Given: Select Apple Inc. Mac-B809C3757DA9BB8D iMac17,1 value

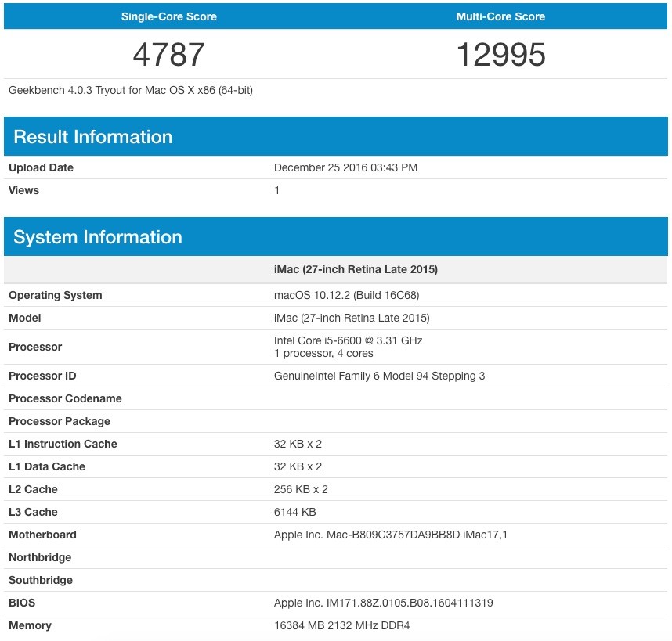Looking at the screenshot, I should click(390, 535).
